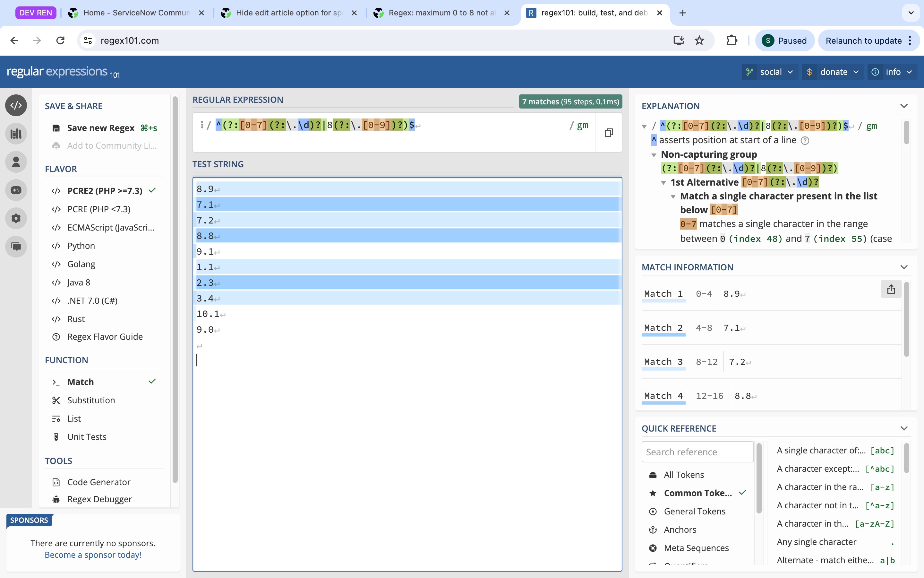Click the install app icon in address bar

click(679, 40)
